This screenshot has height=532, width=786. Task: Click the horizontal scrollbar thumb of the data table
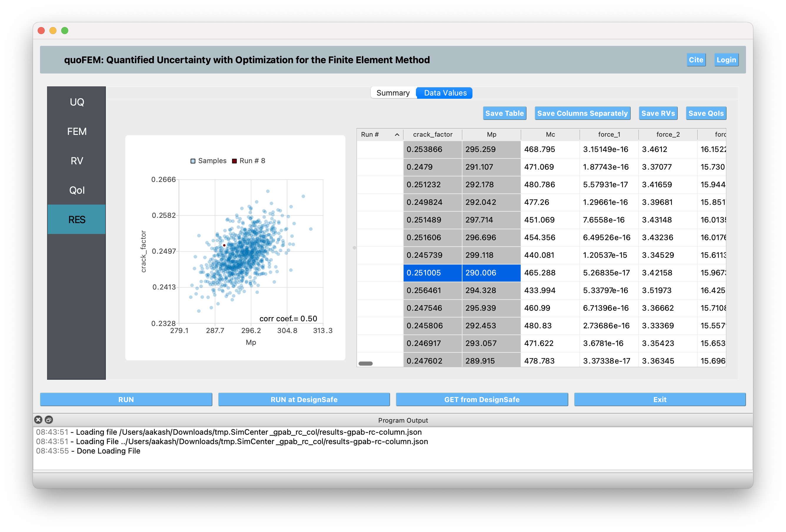tap(365, 363)
